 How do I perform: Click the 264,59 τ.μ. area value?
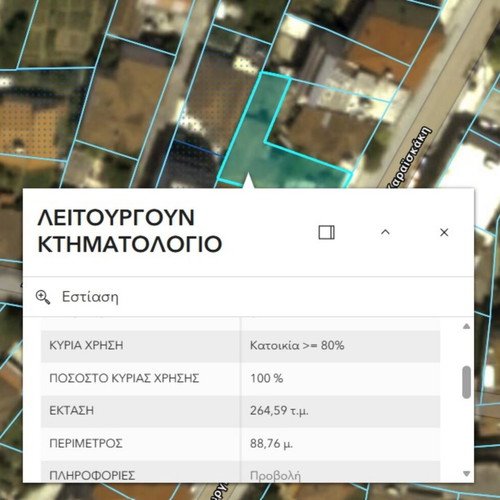point(279,411)
